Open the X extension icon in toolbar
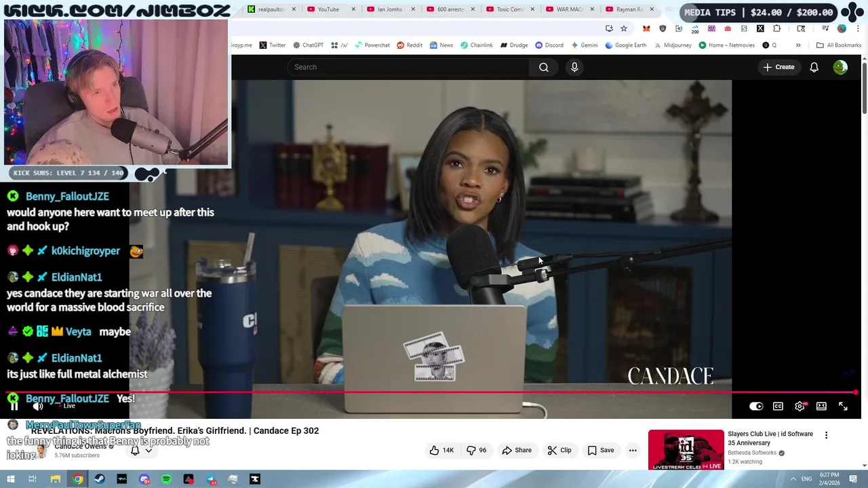This screenshot has width=868, height=488. (x=760, y=28)
